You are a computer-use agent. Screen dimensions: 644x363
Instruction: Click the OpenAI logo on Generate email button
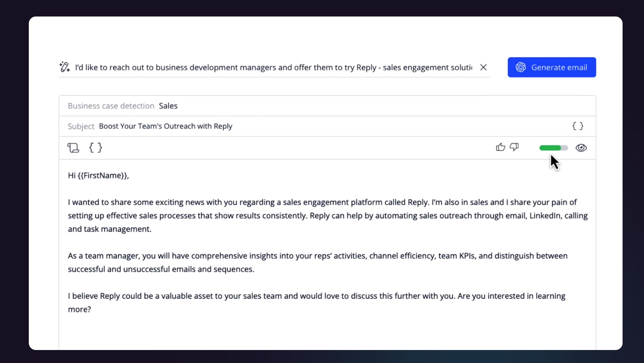pos(521,67)
